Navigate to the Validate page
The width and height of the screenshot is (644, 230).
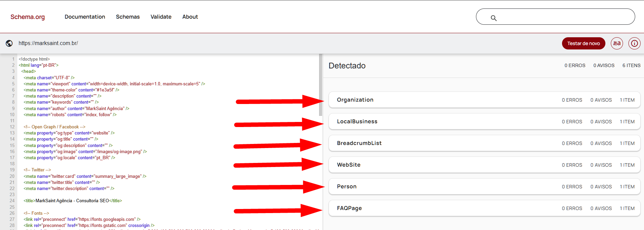161,17
